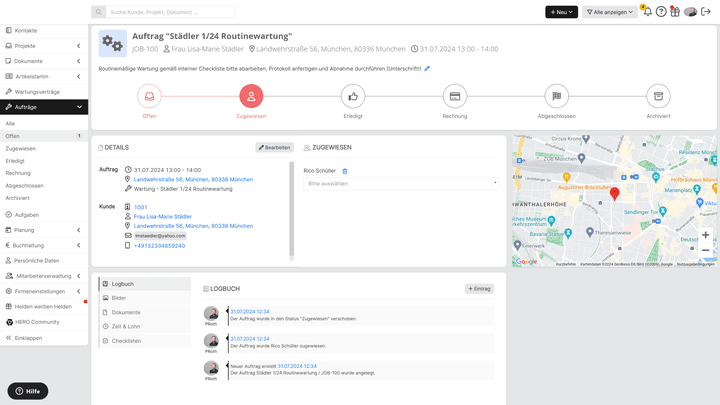Click the logout icon in top bar

[x=707, y=12]
